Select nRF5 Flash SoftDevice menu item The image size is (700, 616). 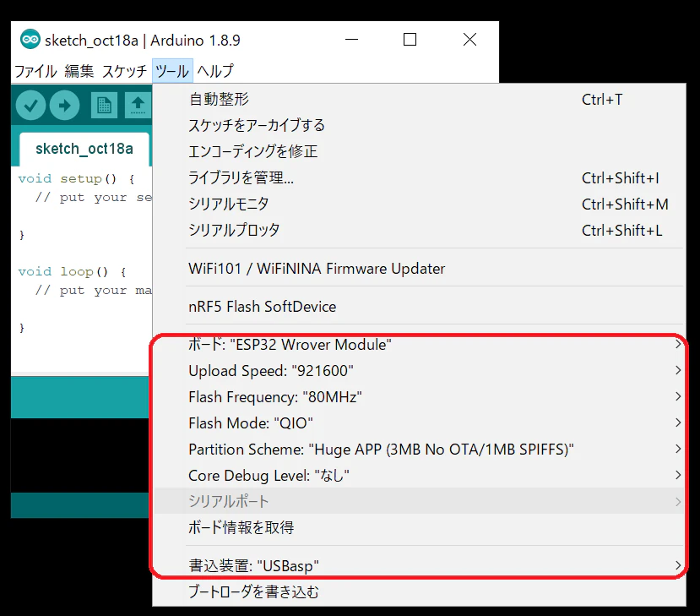tap(419, 307)
